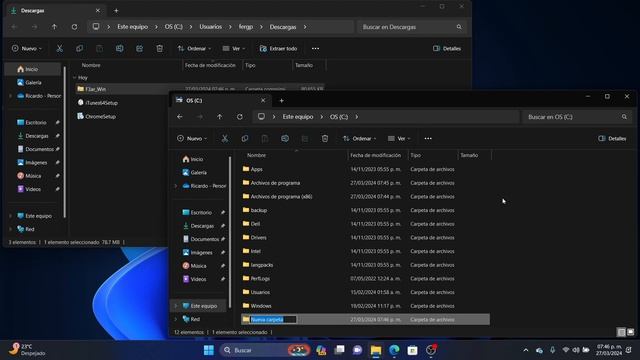Collapse the Hoy group in Descargas window
This screenshot has width=640, height=360.
(x=74, y=78)
